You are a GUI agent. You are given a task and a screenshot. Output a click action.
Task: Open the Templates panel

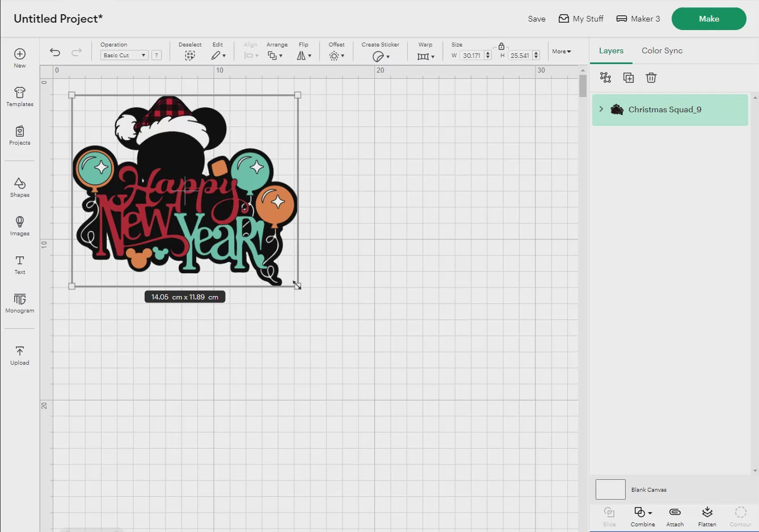(20, 96)
